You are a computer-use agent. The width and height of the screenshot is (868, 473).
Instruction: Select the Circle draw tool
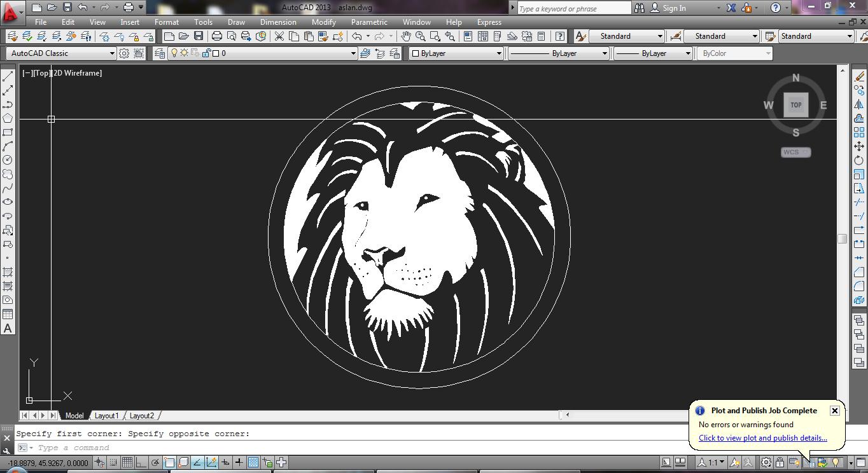click(8, 160)
